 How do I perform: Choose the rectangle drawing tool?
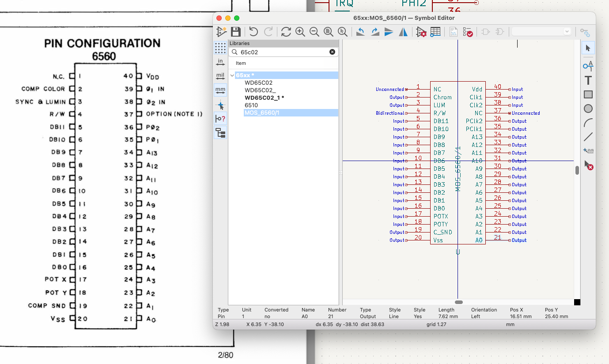click(588, 94)
